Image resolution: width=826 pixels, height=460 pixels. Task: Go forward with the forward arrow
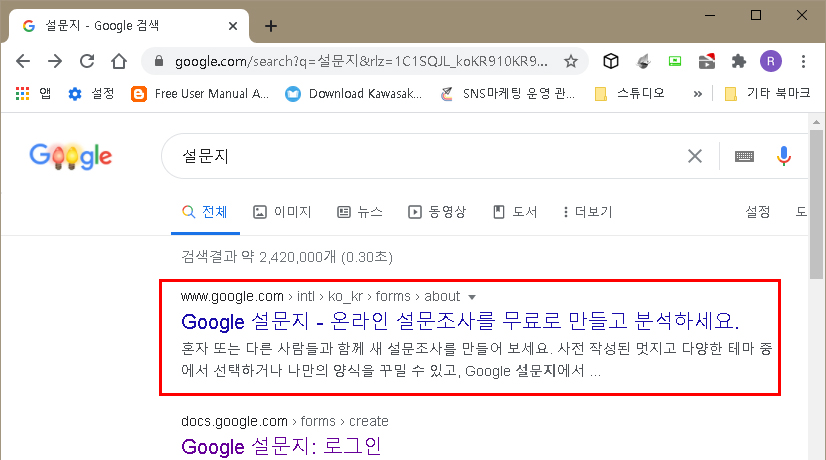pos(55,62)
